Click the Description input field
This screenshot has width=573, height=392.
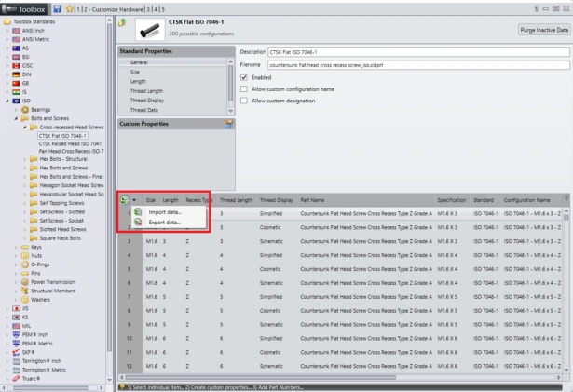pyautogui.click(x=418, y=52)
